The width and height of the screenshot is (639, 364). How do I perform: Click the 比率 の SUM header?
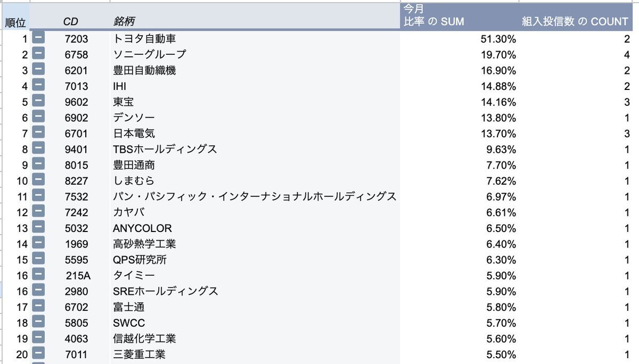(433, 21)
